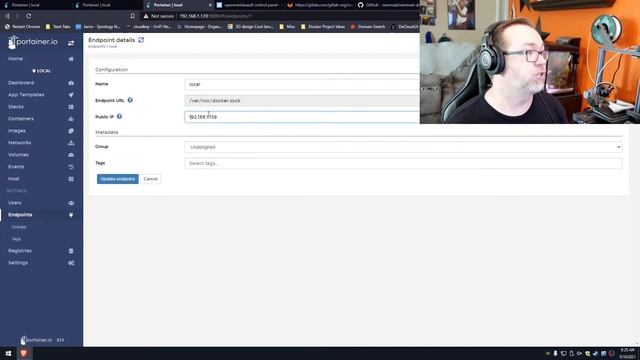Go to App Templates page
The image size is (640, 360).
26,95
